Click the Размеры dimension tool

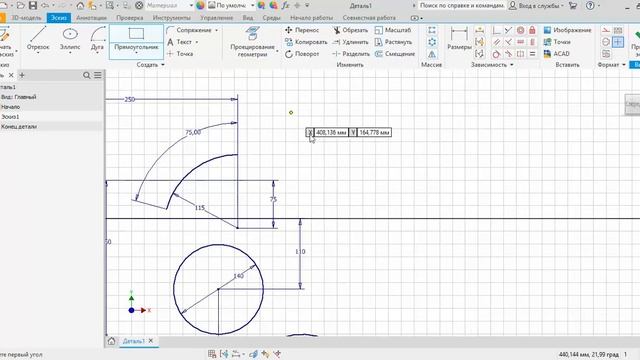(x=459, y=39)
